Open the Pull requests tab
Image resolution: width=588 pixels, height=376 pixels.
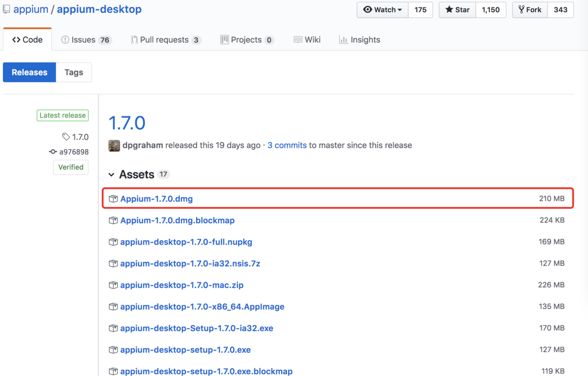pyautogui.click(x=166, y=40)
